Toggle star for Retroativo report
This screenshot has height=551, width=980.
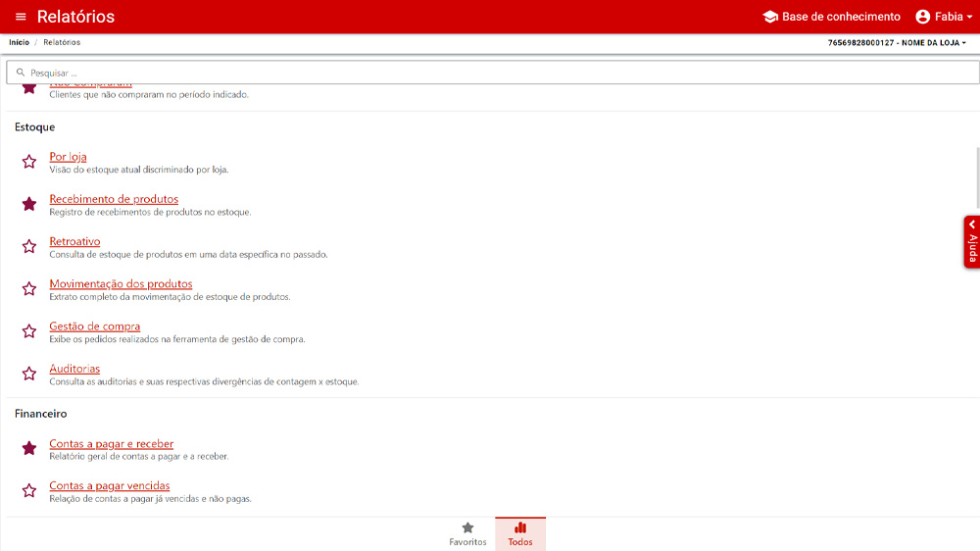pos(29,246)
